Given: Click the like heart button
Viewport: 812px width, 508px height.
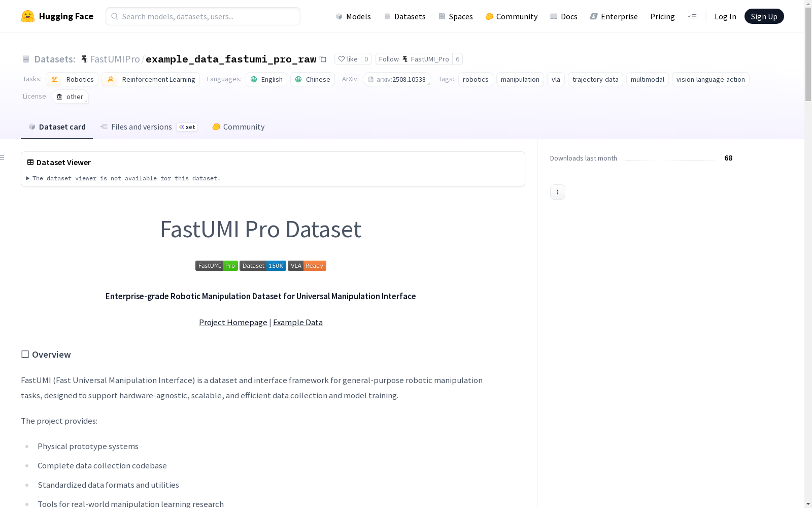Looking at the screenshot, I should click(x=348, y=59).
